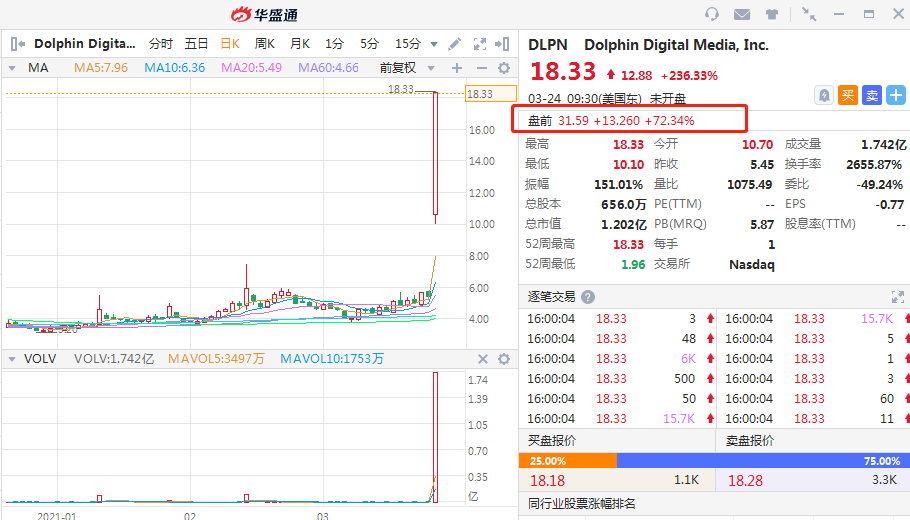The image size is (910, 520).
Task: Click the orange 25.00% bid ratio bar
Action: pyautogui.click(x=568, y=461)
